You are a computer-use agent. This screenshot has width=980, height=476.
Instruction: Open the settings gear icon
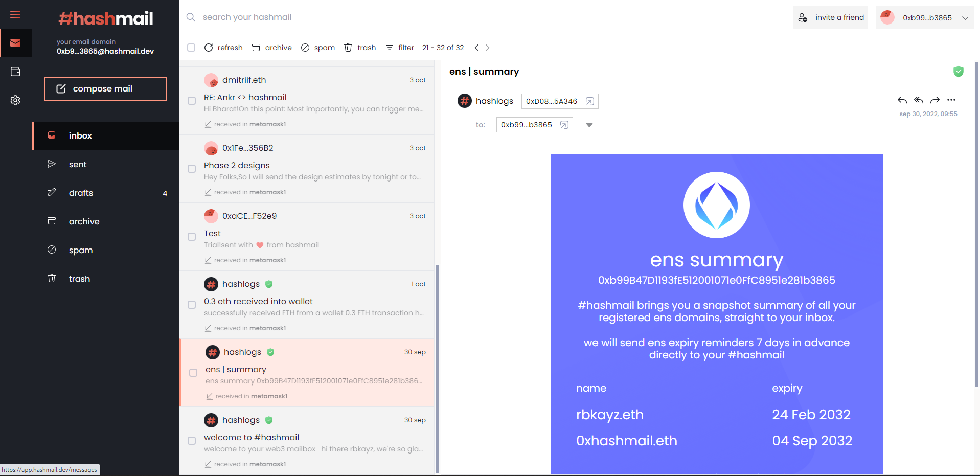coord(15,100)
